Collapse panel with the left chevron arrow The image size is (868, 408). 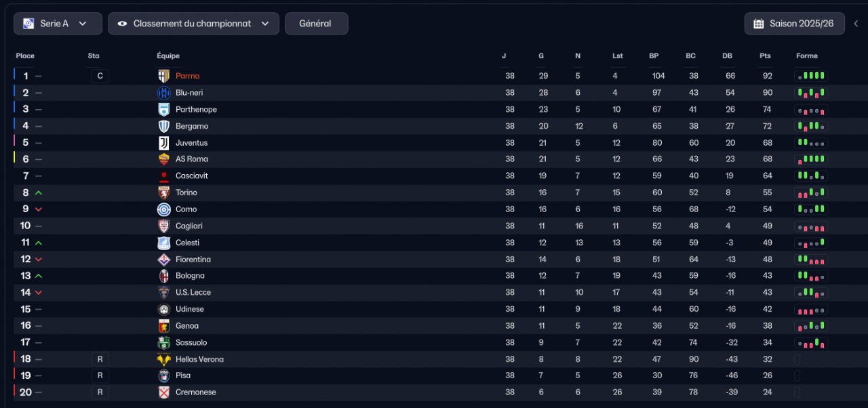[x=856, y=24]
